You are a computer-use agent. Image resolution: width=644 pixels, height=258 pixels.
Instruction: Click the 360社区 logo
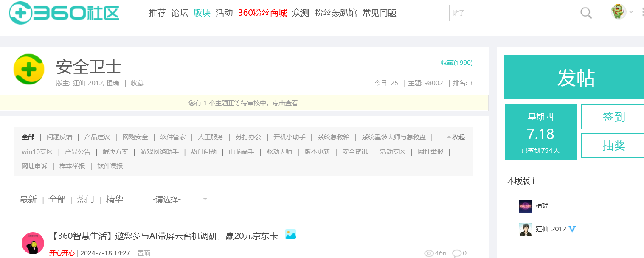(64, 12)
